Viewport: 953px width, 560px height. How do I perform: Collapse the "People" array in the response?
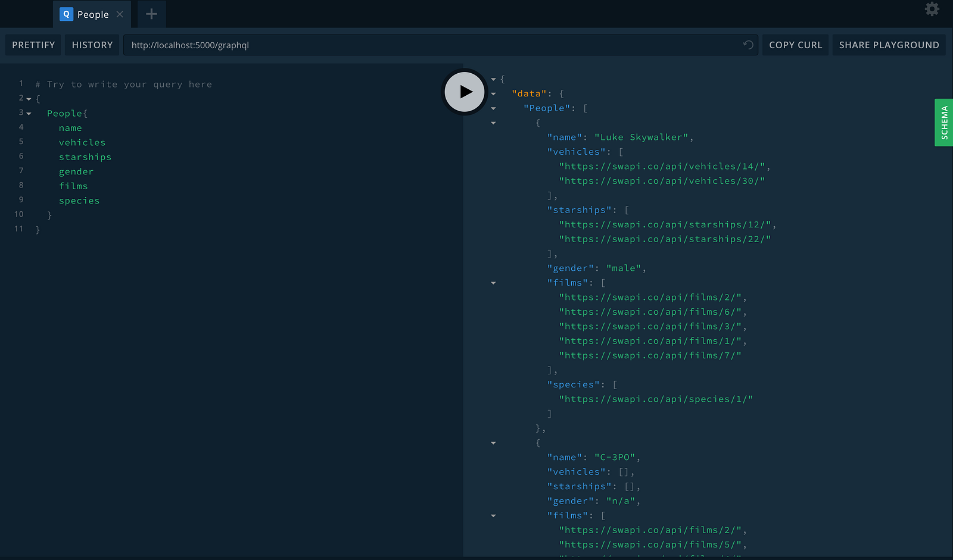493,108
